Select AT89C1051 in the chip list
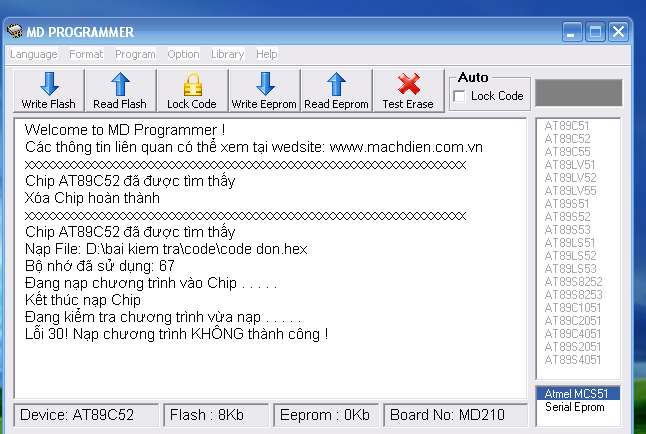Image resolution: width=646 pixels, height=434 pixels. coord(573,307)
